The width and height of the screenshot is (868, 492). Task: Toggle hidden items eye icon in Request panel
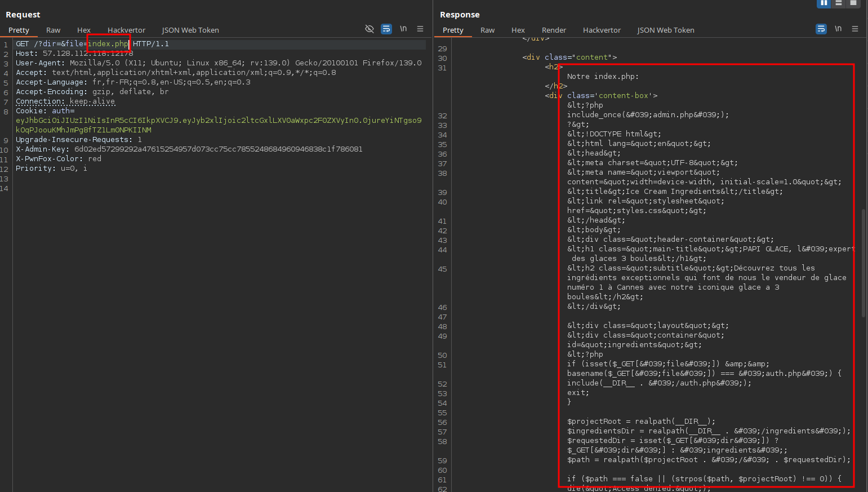pyautogui.click(x=370, y=29)
